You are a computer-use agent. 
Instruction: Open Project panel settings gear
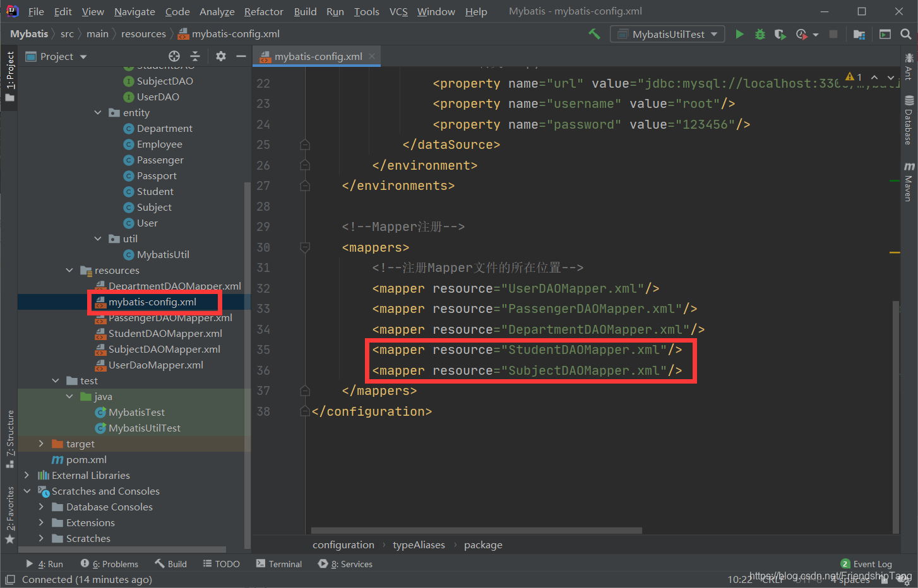(220, 56)
